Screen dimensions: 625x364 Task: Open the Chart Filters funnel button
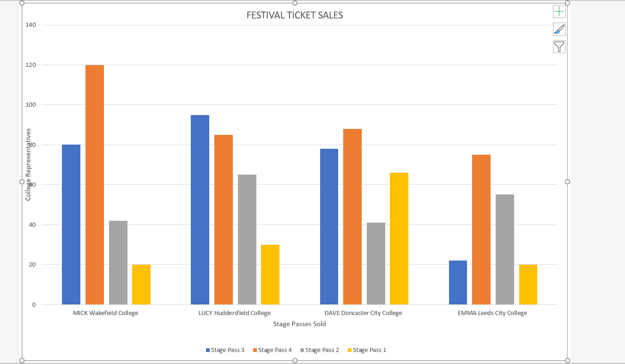pos(559,47)
